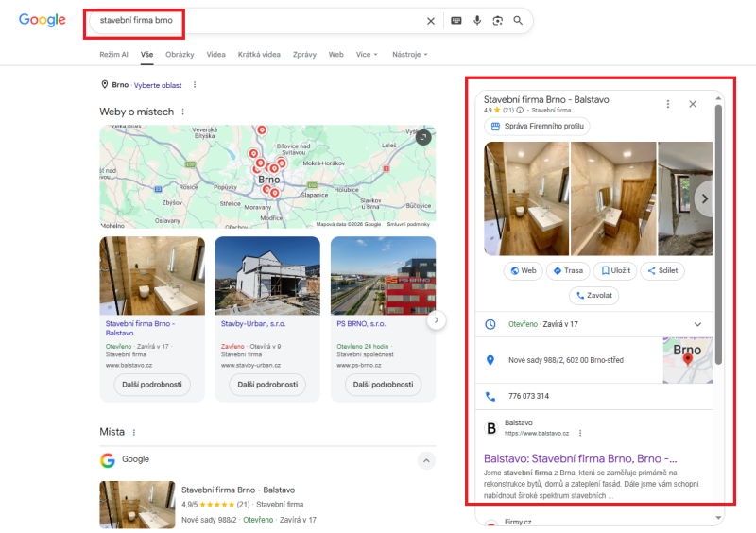
Task: Start voice search with microphone icon
Action: (477, 20)
